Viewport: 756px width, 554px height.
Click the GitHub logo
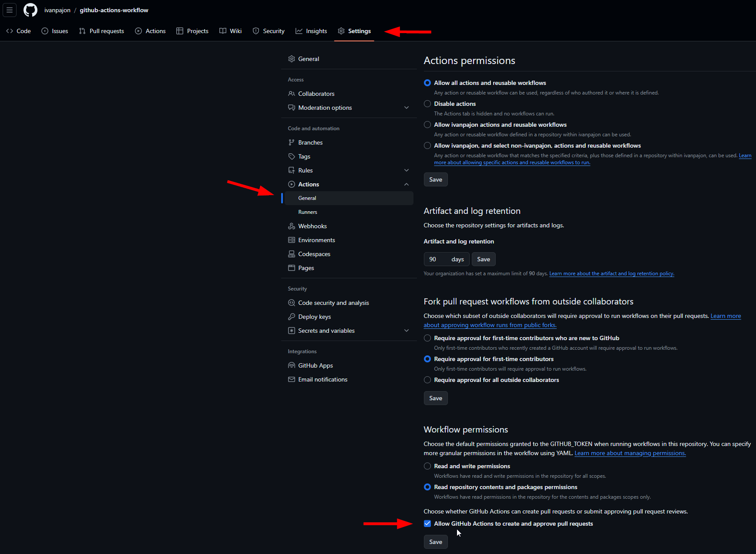(30, 10)
